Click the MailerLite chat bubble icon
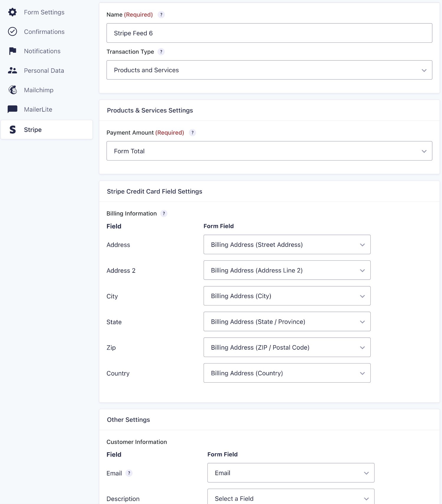 click(12, 109)
